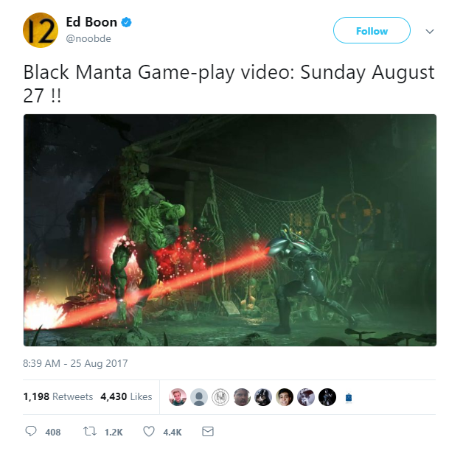Open the Black Manta gameplay image
This screenshot has width=463, height=476.
230,230
